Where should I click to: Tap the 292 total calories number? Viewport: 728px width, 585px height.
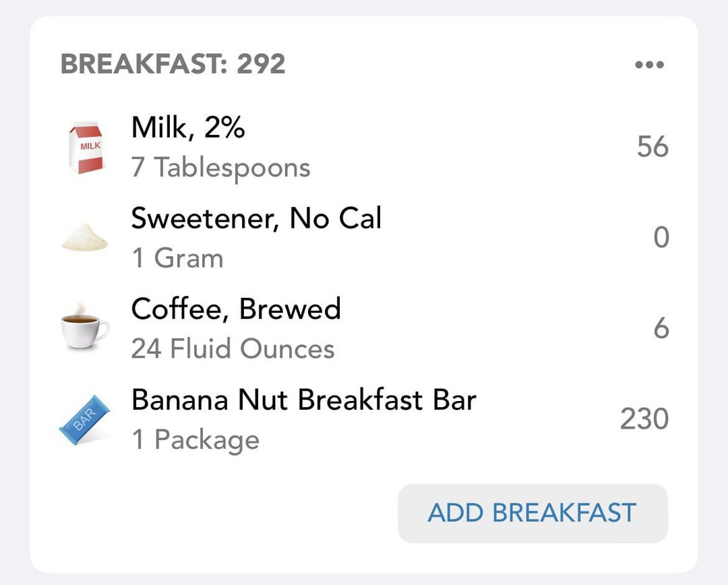pos(261,64)
